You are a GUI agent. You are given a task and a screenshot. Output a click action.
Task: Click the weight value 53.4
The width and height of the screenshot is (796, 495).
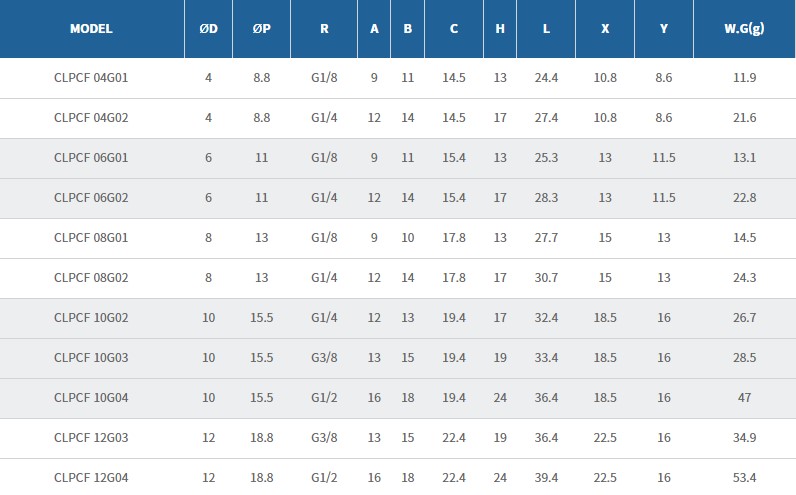744,478
